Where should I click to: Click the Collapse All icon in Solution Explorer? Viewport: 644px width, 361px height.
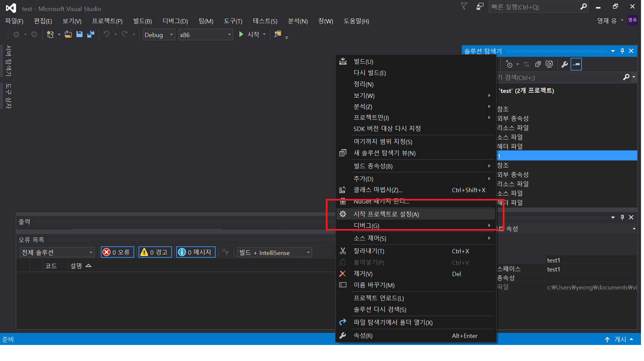pos(538,64)
